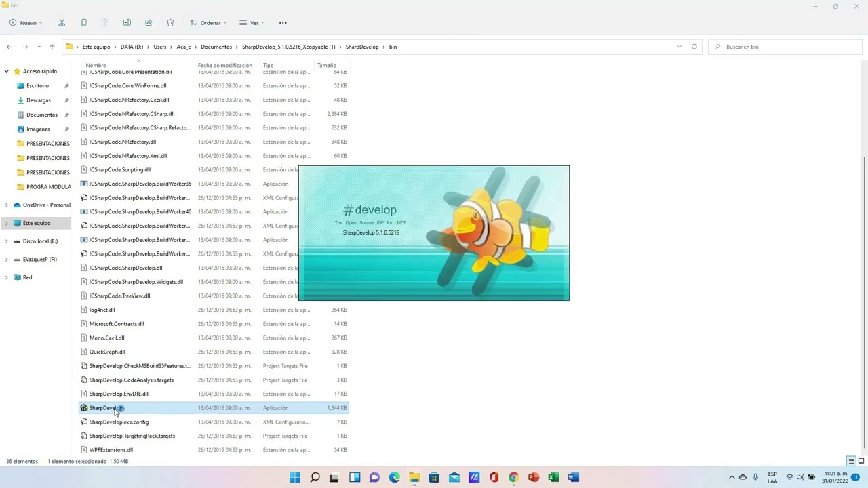Click the Cut scissors icon
The width and height of the screenshot is (868, 488).
(x=62, y=23)
